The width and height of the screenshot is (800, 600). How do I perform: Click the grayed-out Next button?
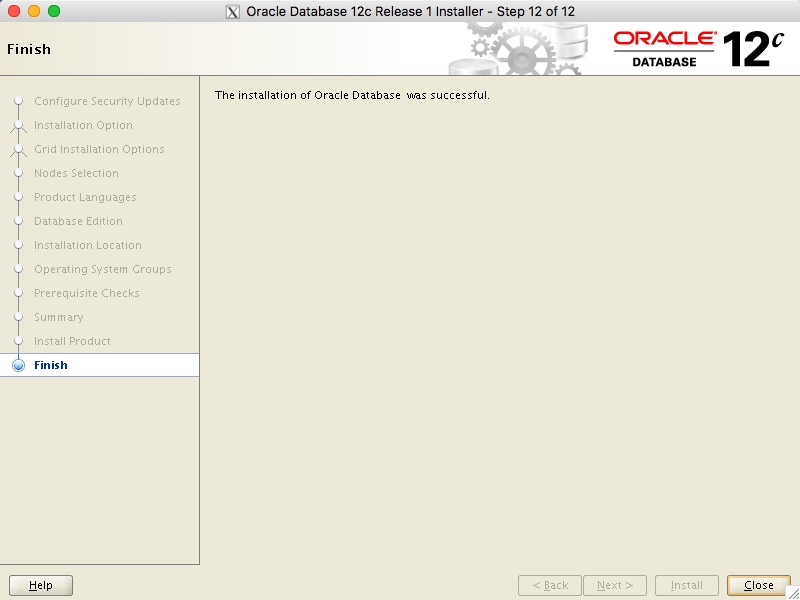point(614,585)
